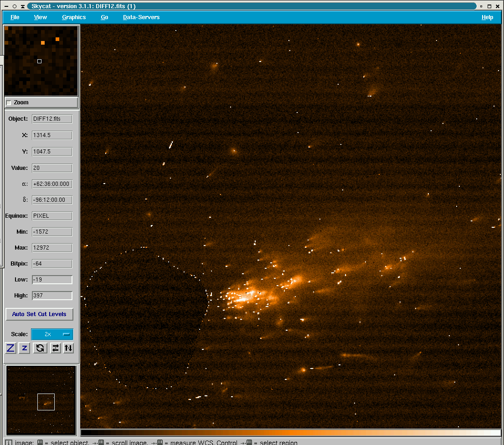Image resolution: width=504 pixels, height=445 pixels.
Task: Click the window menu icon in the title bar
Action: tap(6, 6)
